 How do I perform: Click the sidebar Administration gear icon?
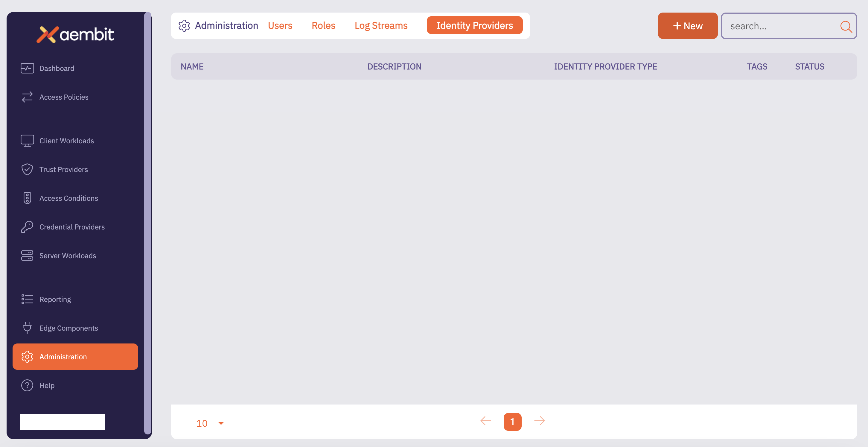[27, 356]
